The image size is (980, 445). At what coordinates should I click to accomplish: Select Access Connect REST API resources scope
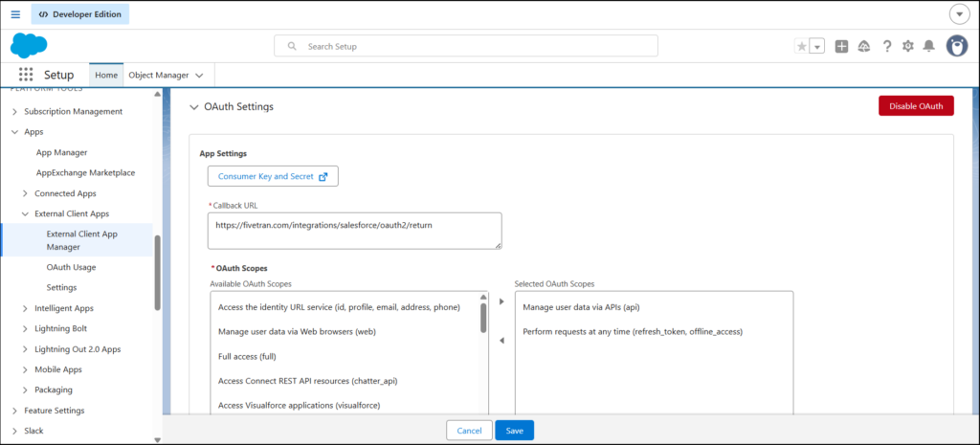coord(308,381)
